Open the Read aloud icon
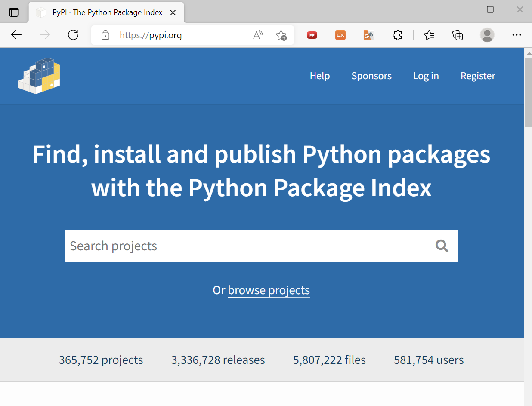532x406 pixels. coord(258,35)
